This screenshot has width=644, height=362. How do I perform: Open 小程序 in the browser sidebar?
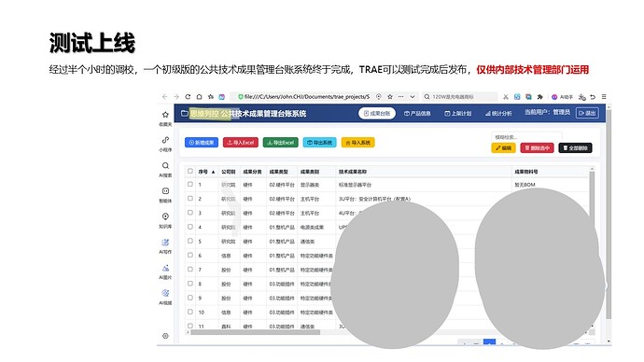(x=165, y=144)
